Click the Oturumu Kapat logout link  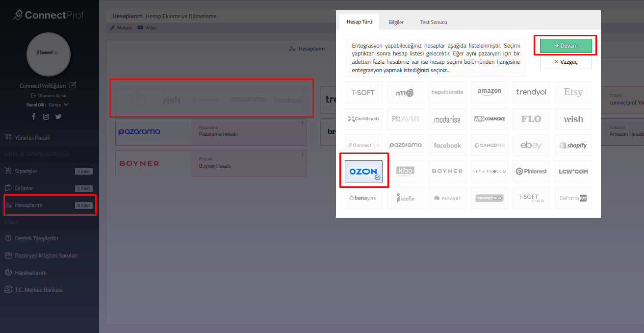click(49, 96)
